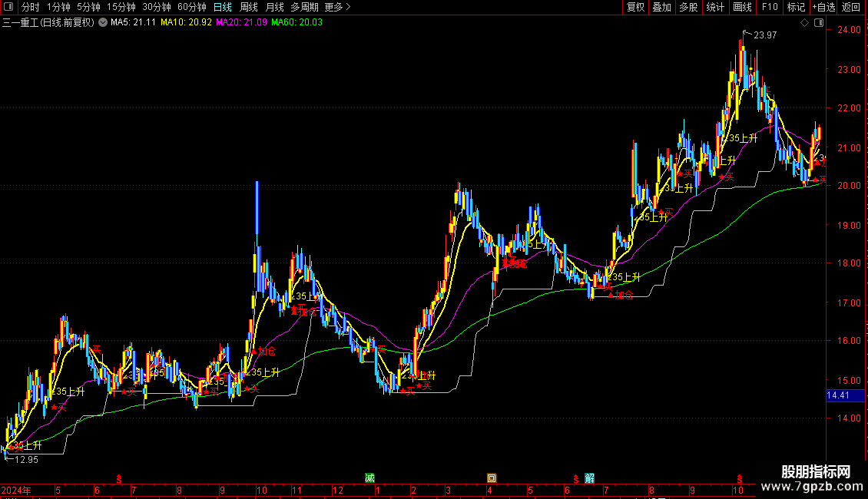Toggle the left panel icon at top-left
This screenshot has height=499, width=868.
pos(8,7)
